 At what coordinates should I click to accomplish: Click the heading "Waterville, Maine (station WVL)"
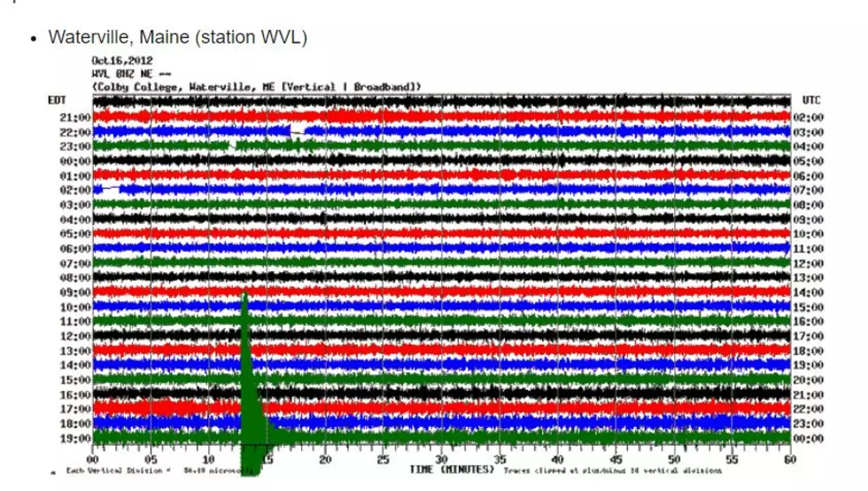click(177, 37)
